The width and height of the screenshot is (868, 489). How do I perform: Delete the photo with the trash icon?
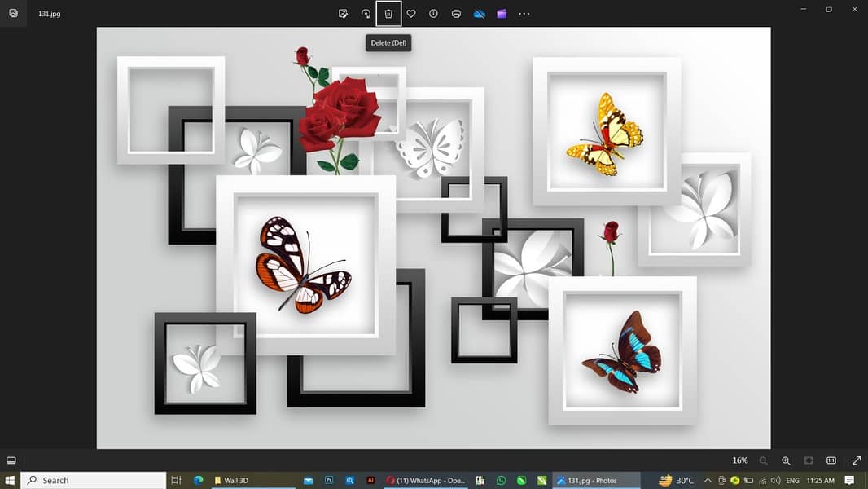click(x=388, y=14)
